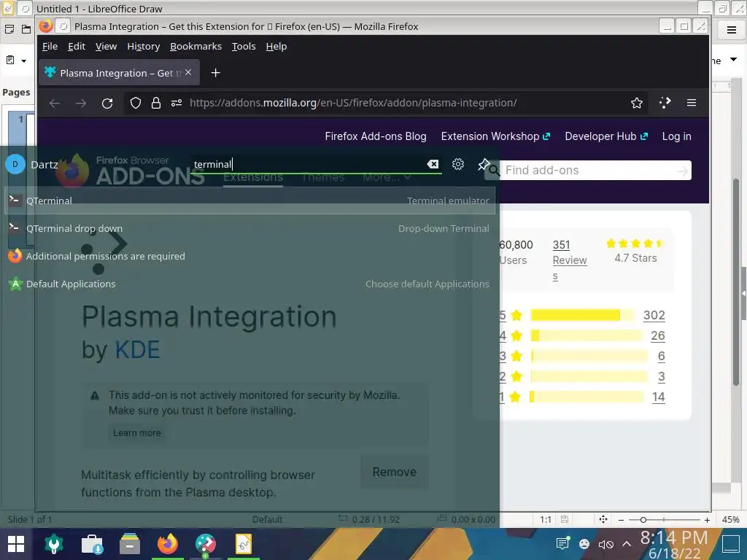The image size is (747, 560).
Task: Open Default Applications search result
Action: [250, 284]
